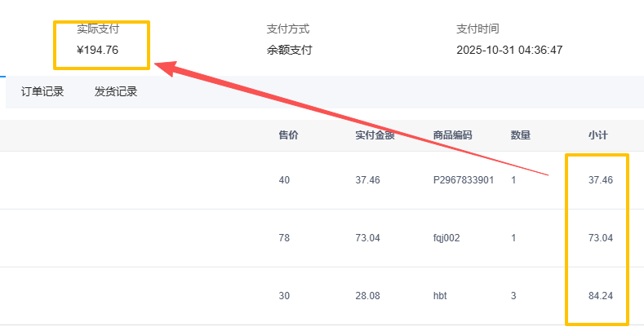Open the 发货记录 tab
Viewport: 644px width, 331px height.
(116, 91)
